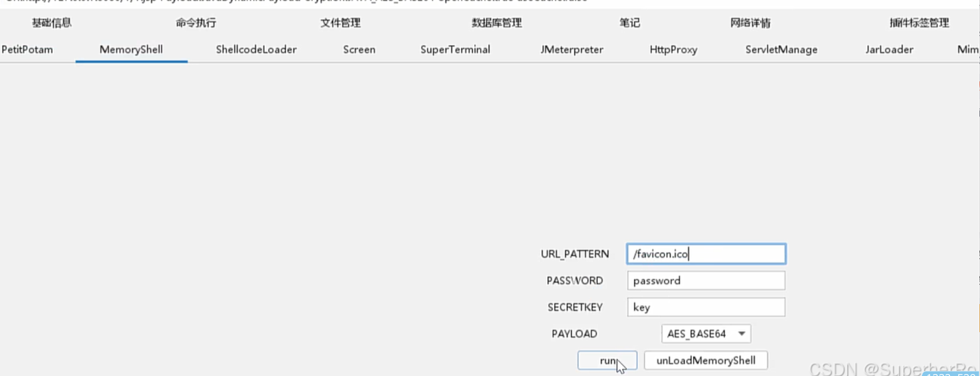Switch to the Screen plugin tab
980x376 pixels.
pyautogui.click(x=359, y=49)
